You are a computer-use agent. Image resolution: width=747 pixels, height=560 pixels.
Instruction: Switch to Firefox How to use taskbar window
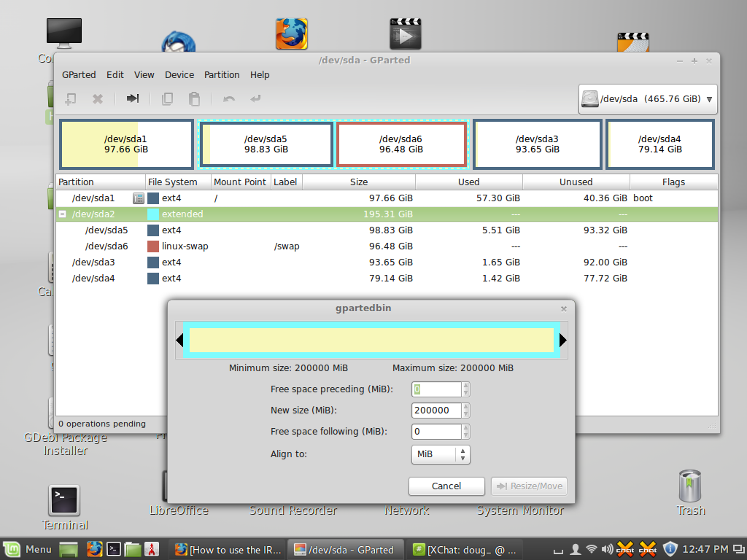228,550
